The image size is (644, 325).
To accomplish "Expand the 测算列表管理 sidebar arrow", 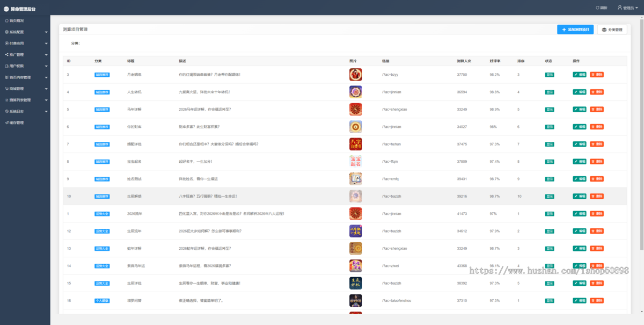I will click(x=46, y=100).
